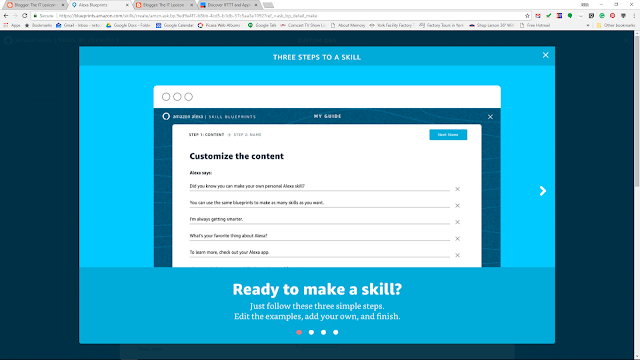Open the Google Calendar bookmark

174,25
